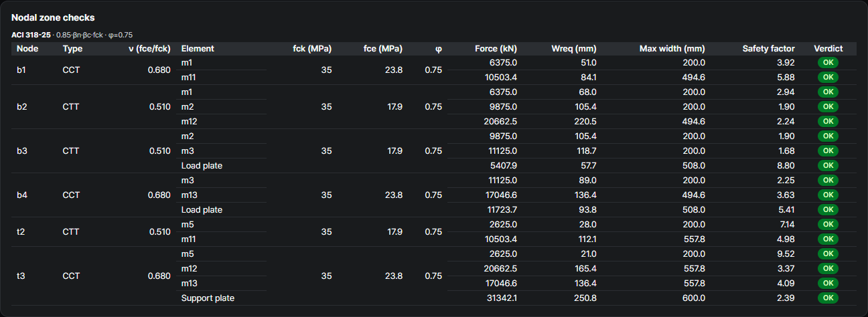Click the OK badge for safety factor 9.52

[828, 253]
